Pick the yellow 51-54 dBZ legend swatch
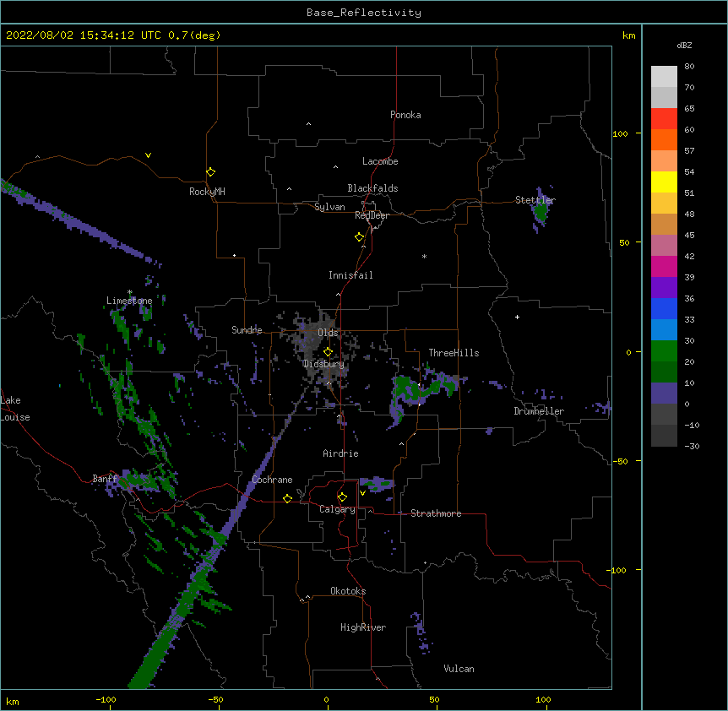This screenshot has height=711, width=728. point(664,182)
